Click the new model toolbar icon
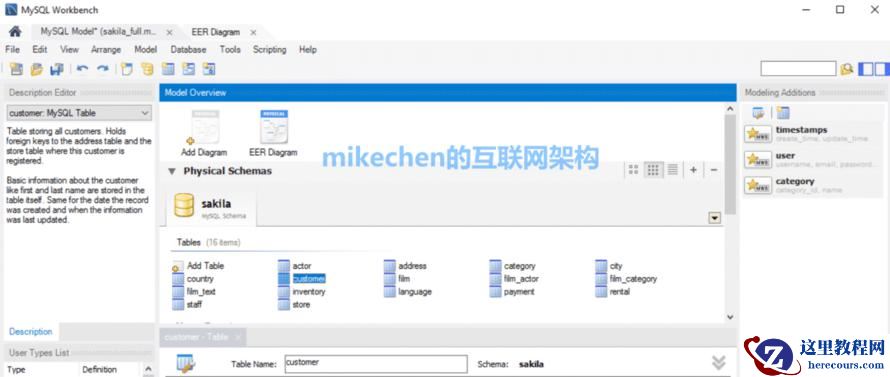890x377 pixels. pyautogui.click(x=16, y=69)
